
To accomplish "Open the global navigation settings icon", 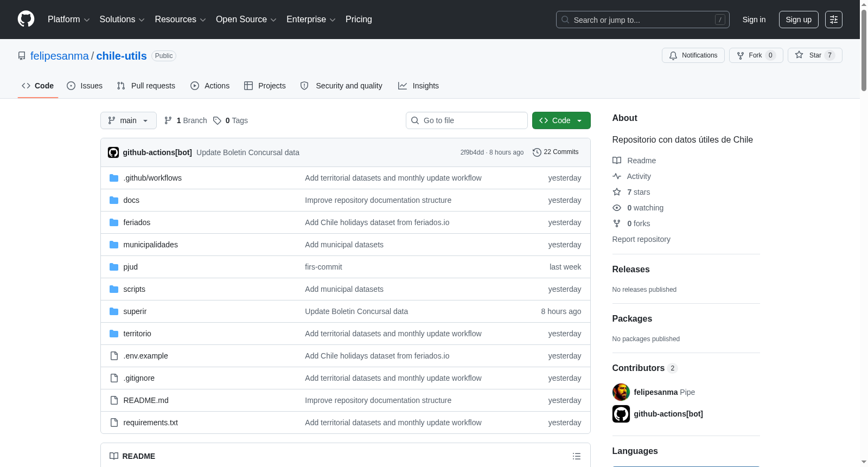I will [834, 20].
